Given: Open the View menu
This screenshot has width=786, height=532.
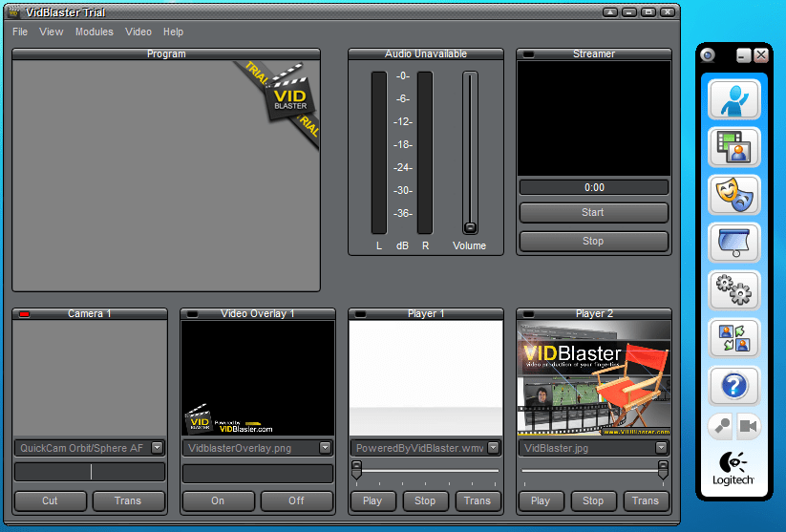Looking at the screenshot, I should click(x=52, y=32).
